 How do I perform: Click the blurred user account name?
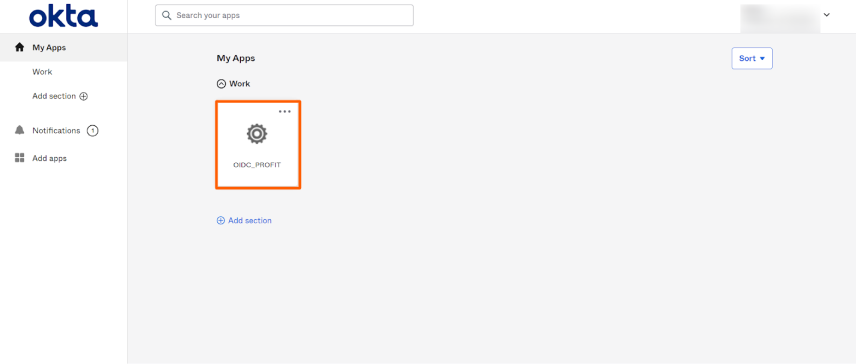[x=780, y=18]
